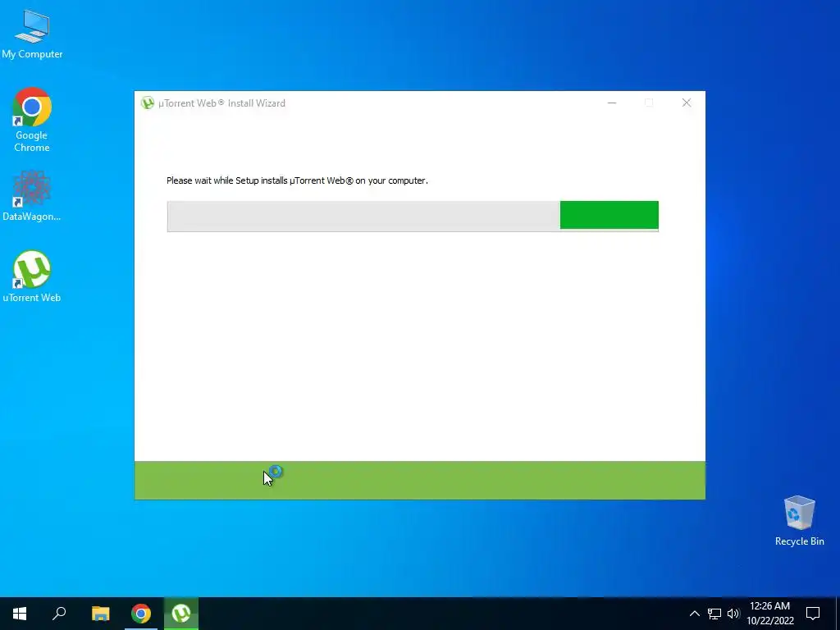840x630 pixels.
Task: Open the notification center icon
Action: pyautogui.click(x=813, y=614)
